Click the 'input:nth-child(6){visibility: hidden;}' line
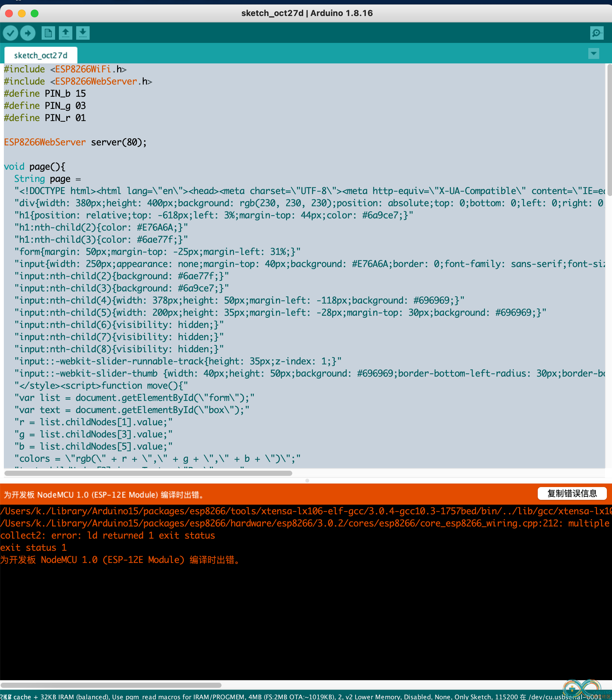 [119, 325]
